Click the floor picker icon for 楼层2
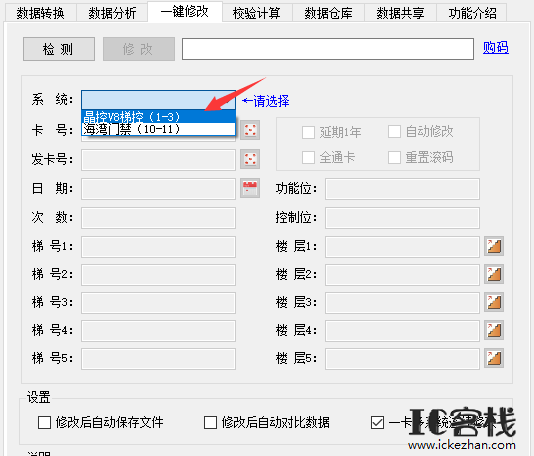Viewport: 534px width, 456px height. point(494,274)
